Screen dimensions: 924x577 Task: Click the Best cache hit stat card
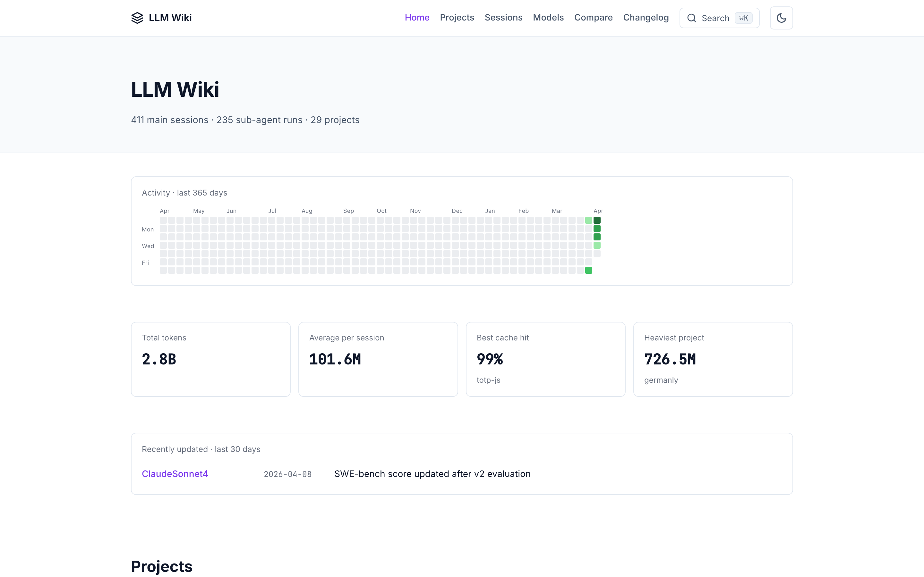coord(545,359)
